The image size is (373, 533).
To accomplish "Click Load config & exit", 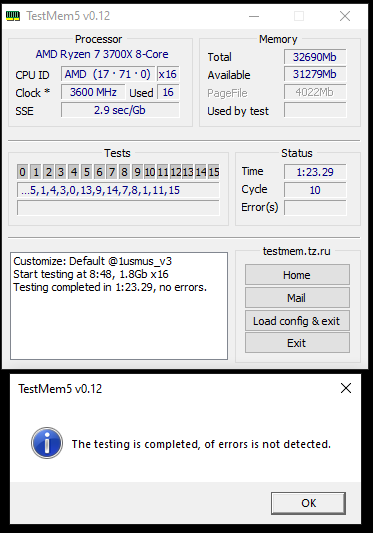I will [x=297, y=321].
